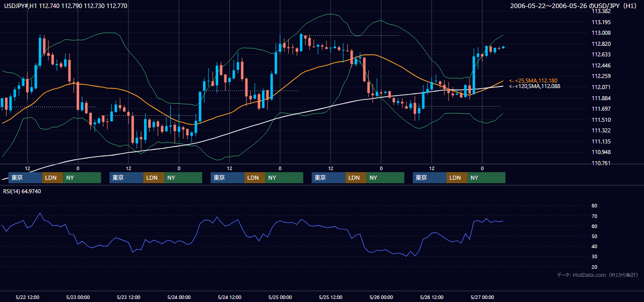This screenshot has width=644, height=302.
Task: Select the 25 SMA 112.180 label
Action: [533, 81]
